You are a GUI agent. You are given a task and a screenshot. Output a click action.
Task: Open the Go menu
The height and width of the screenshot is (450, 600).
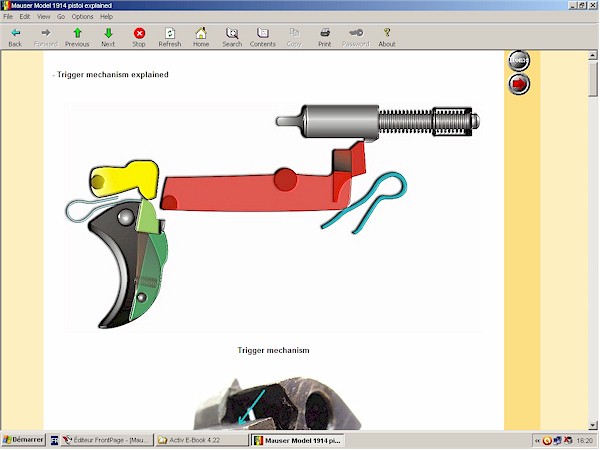tap(61, 16)
